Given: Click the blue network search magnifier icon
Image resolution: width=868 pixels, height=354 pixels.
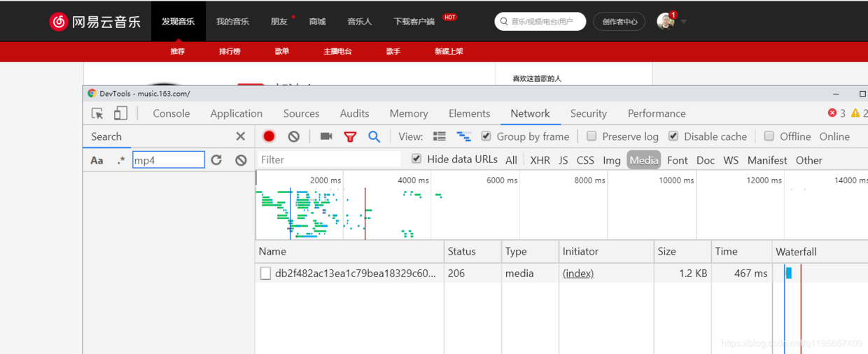Looking at the screenshot, I should tap(374, 136).
